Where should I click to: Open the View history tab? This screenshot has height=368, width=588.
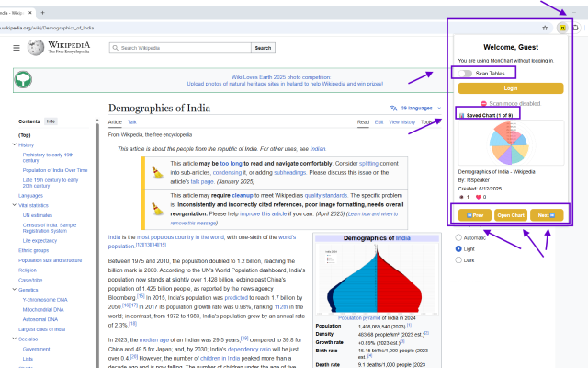(402, 122)
